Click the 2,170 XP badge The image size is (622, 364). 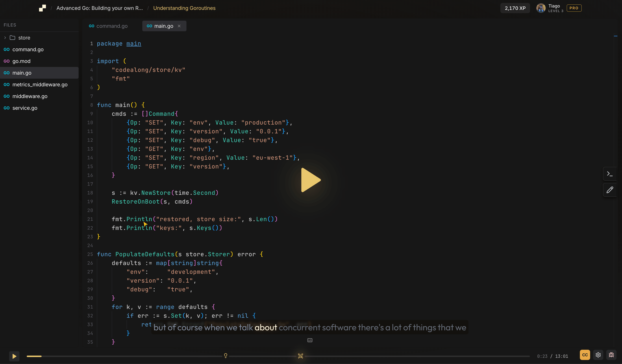[x=515, y=8]
